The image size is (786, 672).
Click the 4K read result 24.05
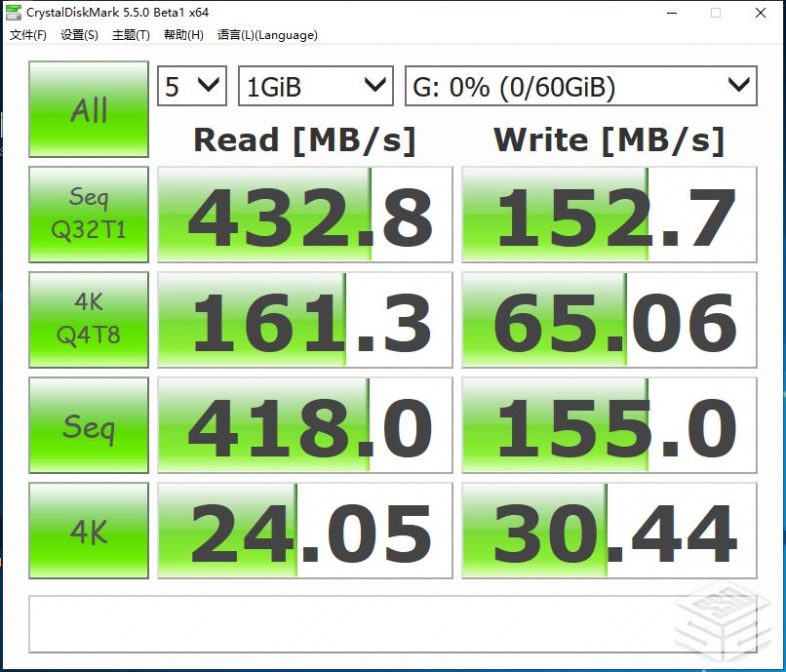coord(305,531)
